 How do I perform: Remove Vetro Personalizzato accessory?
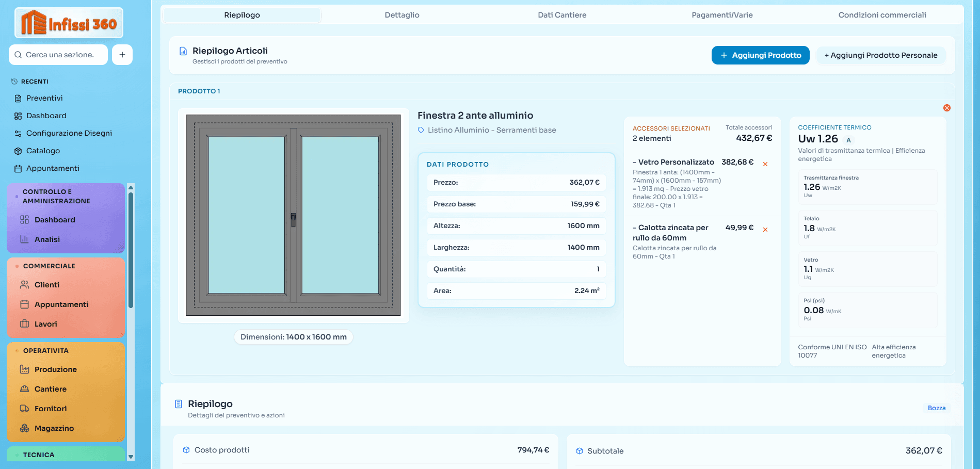(x=765, y=164)
